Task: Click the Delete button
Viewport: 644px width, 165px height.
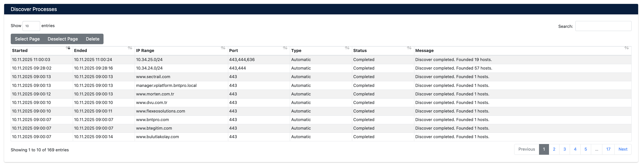Action: tap(93, 39)
